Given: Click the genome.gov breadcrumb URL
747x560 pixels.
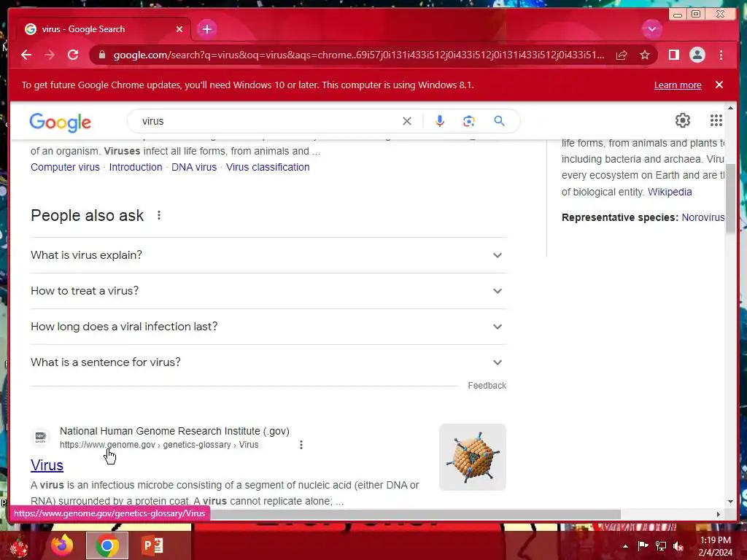Looking at the screenshot, I should click(159, 445).
